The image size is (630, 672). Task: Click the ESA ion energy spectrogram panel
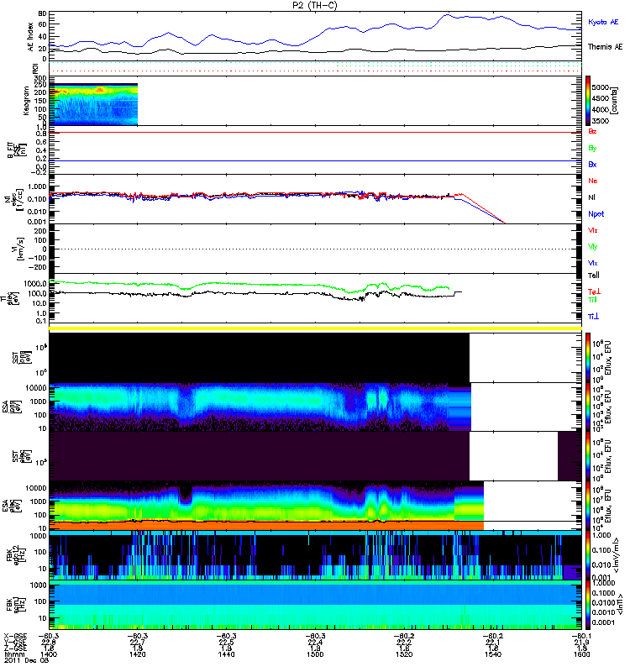pos(260,407)
